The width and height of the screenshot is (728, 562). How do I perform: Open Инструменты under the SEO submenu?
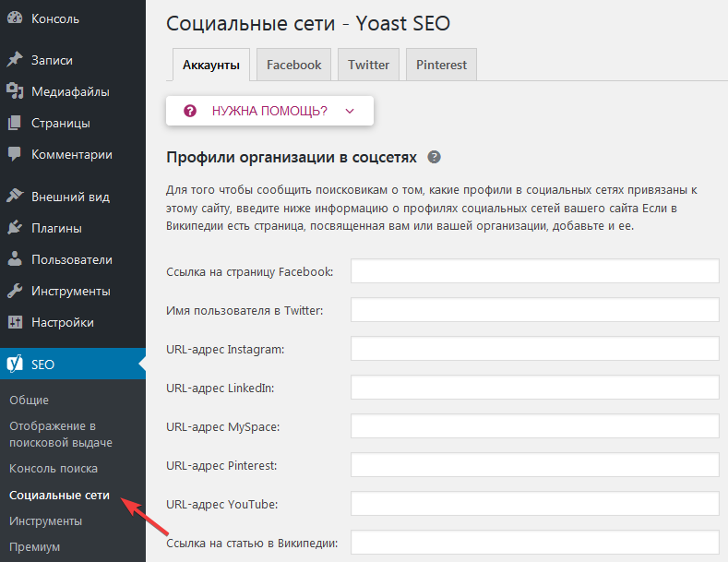point(45,521)
